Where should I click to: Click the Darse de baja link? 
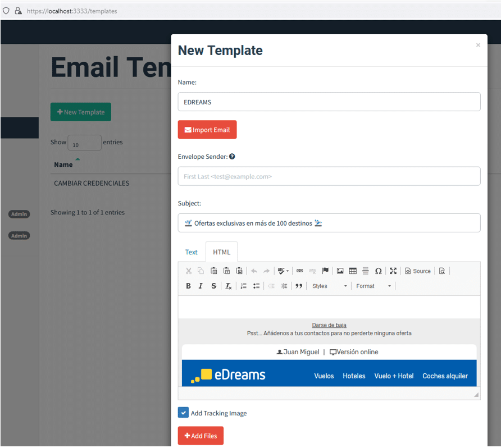(329, 325)
